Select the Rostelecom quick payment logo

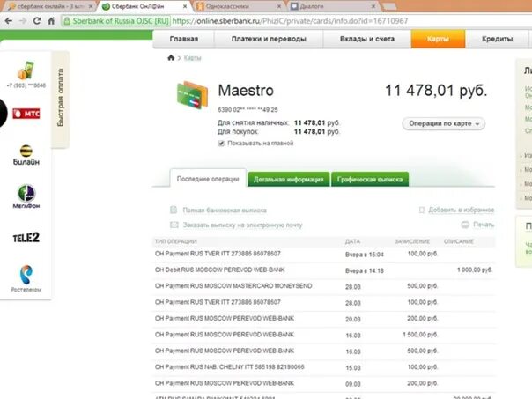26,278
